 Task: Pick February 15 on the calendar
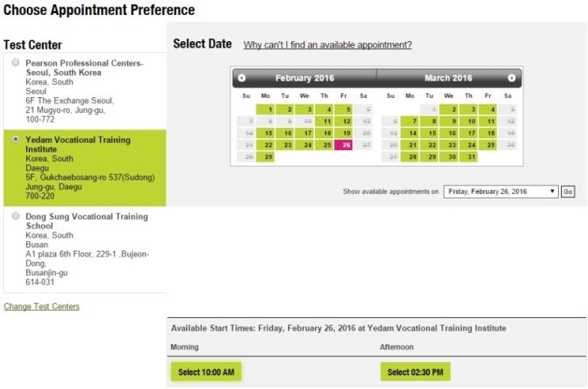[x=269, y=133]
